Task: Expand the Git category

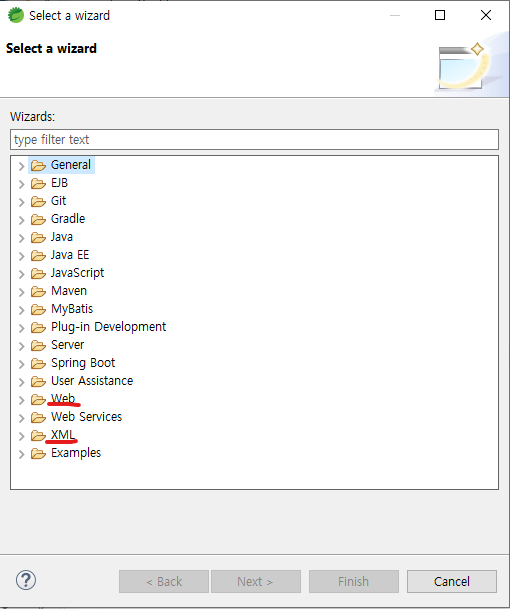Action: click(x=21, y=202)
